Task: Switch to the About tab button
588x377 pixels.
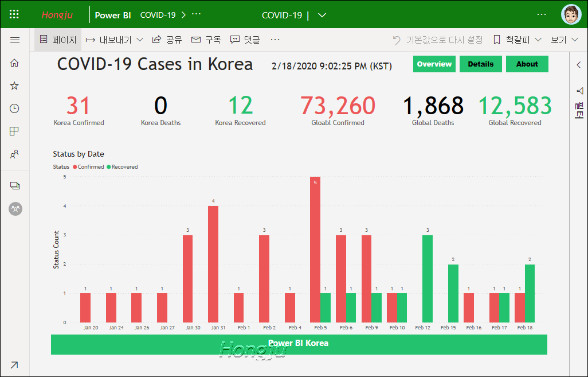Action: (527, 64)
